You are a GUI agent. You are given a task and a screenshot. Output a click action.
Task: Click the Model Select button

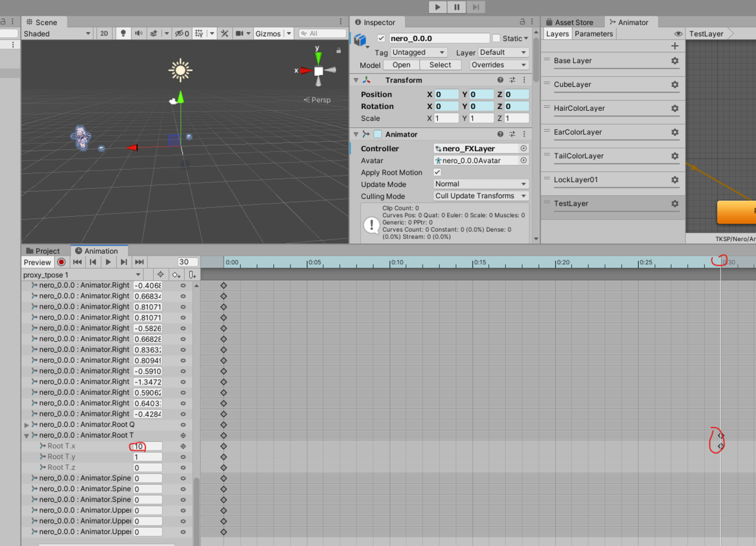point(440,65)
